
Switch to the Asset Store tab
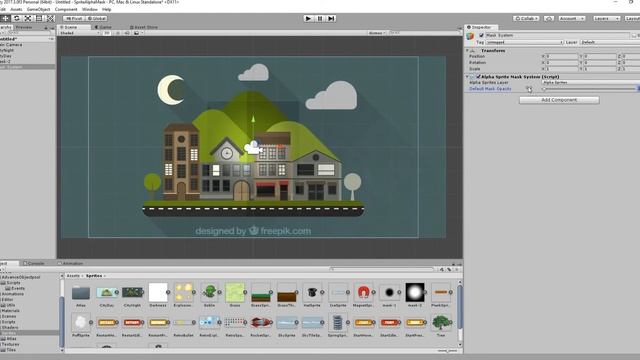click(144, 27)
